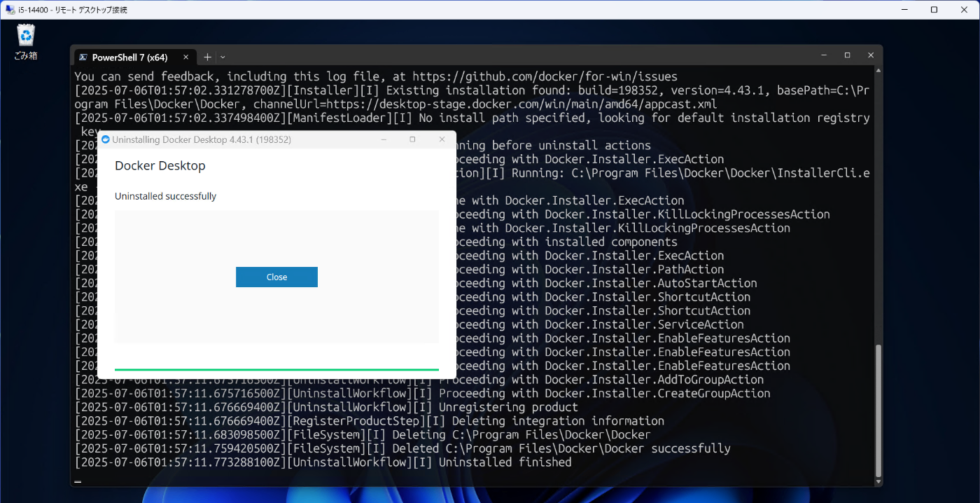The height and width of the screenshot is (503, 980).
Task: Minimize the PowerShell terminal window
Action: [x=824, y=55]
